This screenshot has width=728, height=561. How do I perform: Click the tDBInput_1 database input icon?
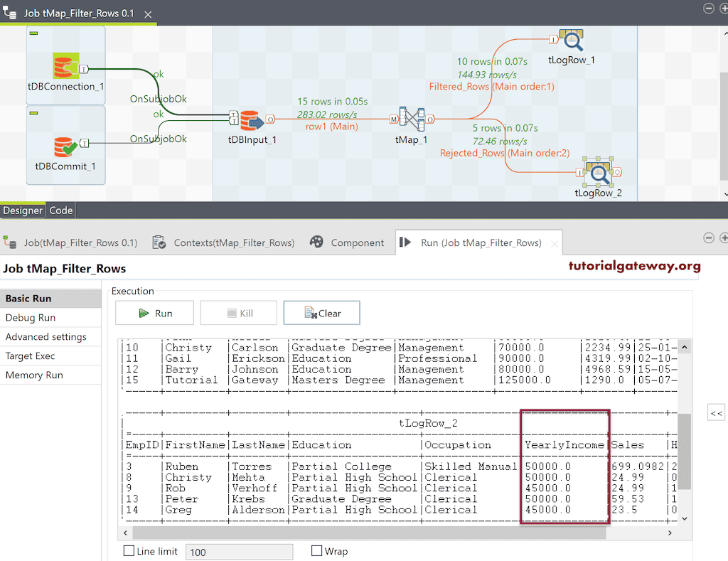point(252,121)
